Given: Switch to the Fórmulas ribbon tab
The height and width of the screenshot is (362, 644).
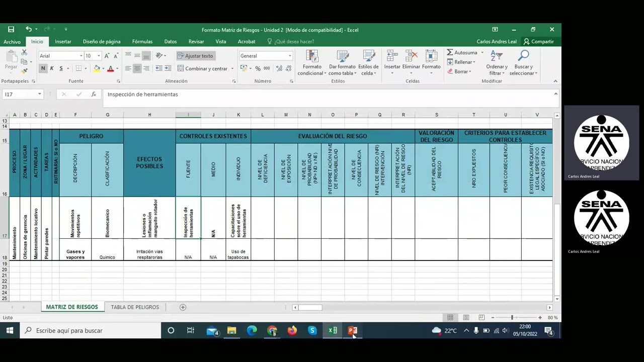Looking at the screenshot, I should pos(142,42).
